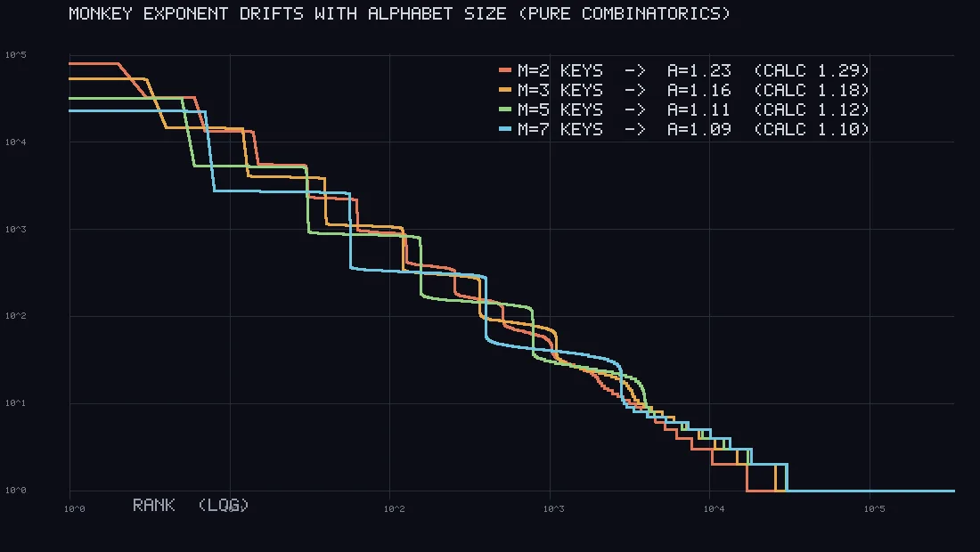Click the value 'A=1.16' in legend
Image resolution: width=980 pixels, height=552 pixels.
698,90
